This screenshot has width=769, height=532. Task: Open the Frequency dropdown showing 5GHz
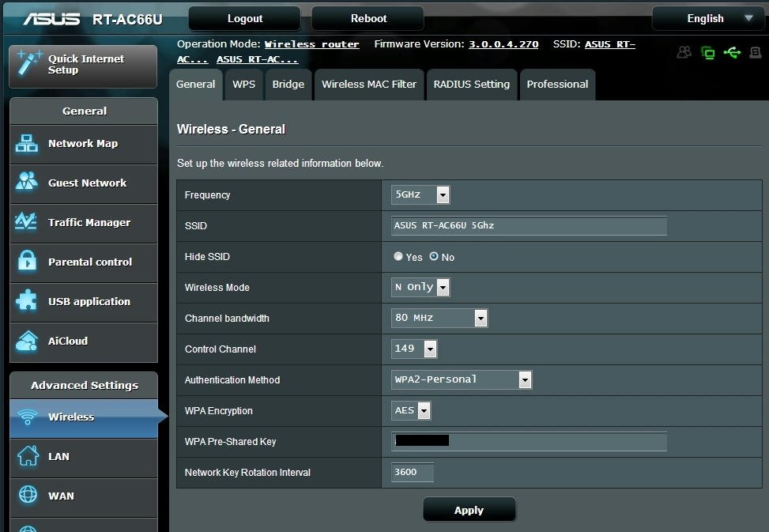coord(420,194)
